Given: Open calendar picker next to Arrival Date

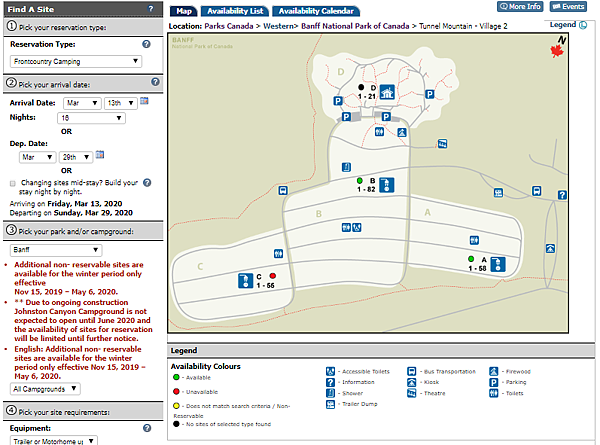Looking at the screenshot, I should pos(144,101).
